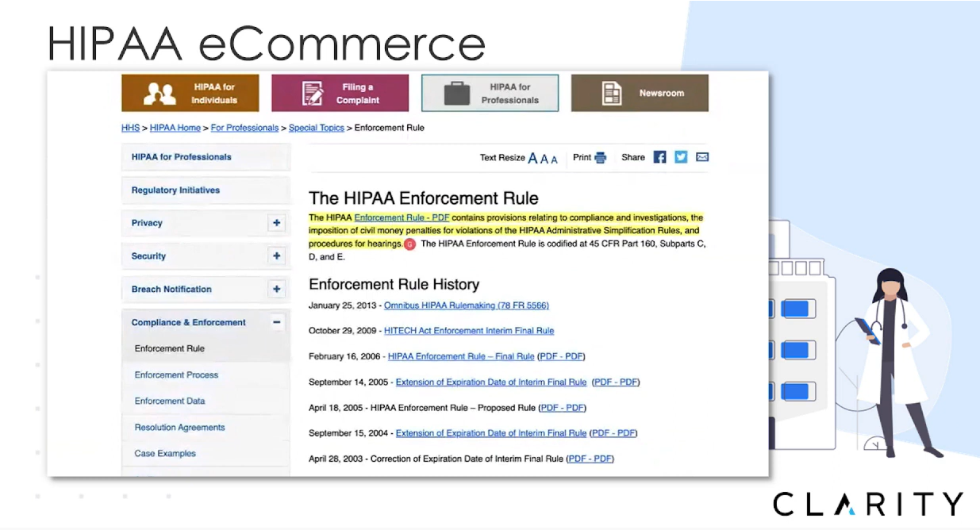This screenshot has width=980, height=530.
Task: Open the For Professionals breadcrumb link
Action: (244, 128)
